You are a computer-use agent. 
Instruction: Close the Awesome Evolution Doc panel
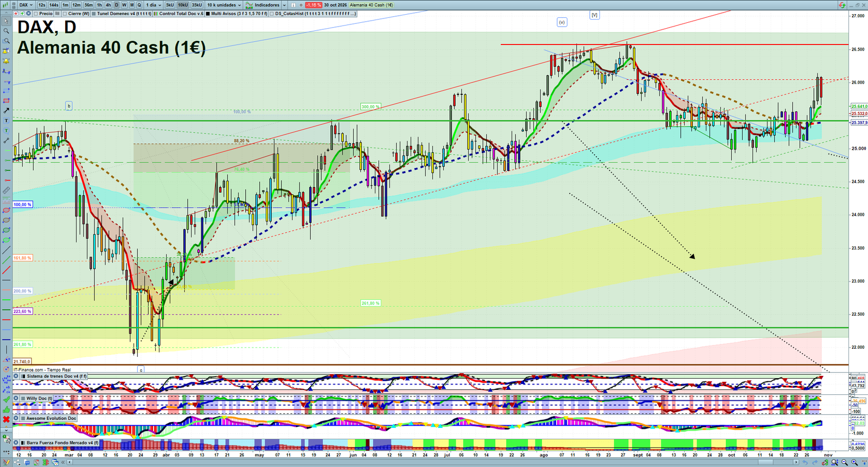pyautogui.click(x=16, y=418)
